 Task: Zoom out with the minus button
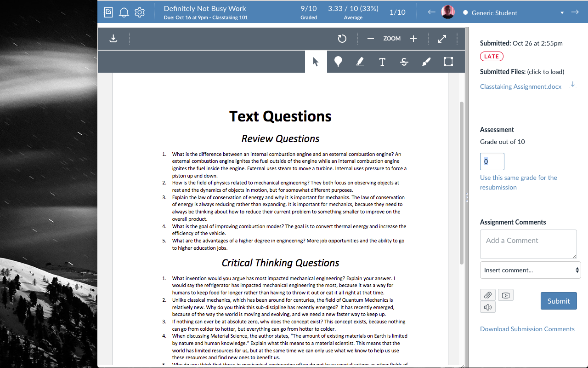371,39
